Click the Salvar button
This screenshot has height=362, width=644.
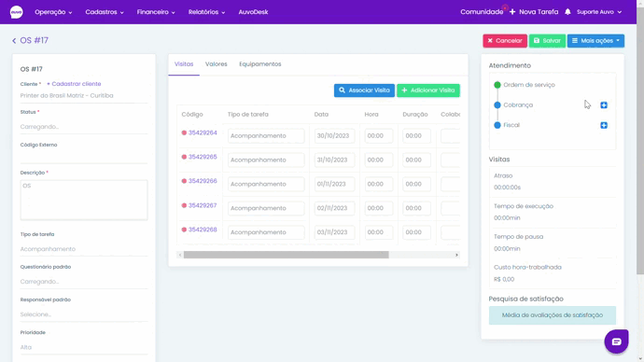click(547, 41)
